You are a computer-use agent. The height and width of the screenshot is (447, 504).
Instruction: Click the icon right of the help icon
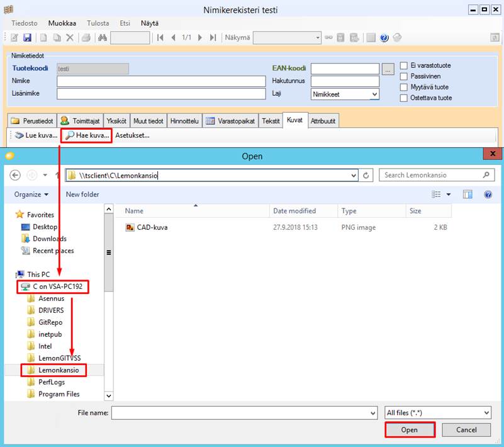pyautogui.click(x=397, y=38)
